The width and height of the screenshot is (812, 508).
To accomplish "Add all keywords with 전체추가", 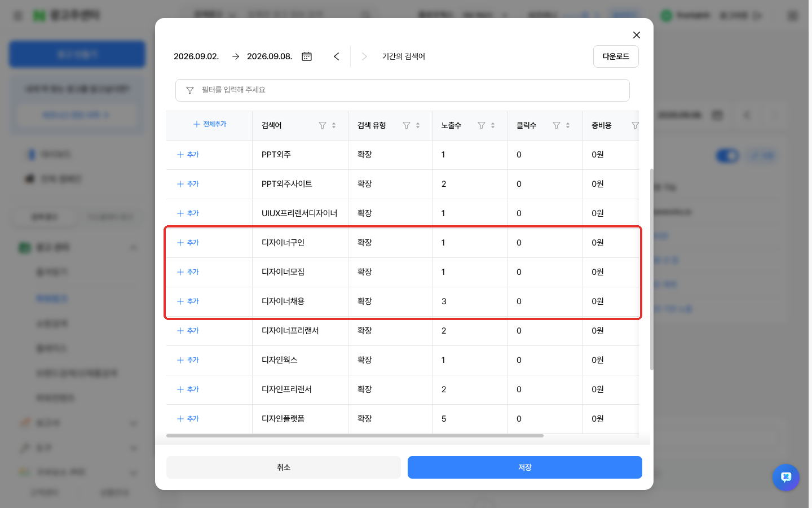I will click(x=210, y=124).
